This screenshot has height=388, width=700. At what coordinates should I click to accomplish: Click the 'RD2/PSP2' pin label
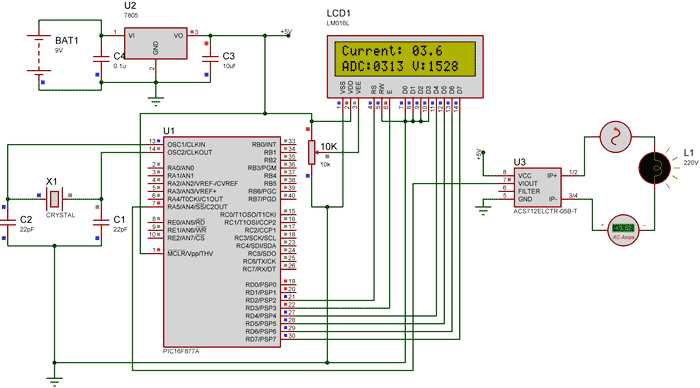tap(261, 300)
